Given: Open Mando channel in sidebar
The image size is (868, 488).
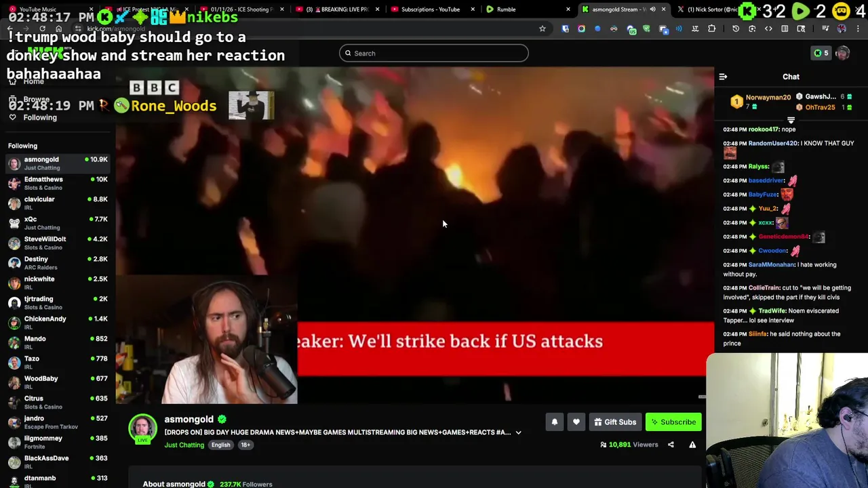Looking at the screenshot, I should [x=58, y=342].
